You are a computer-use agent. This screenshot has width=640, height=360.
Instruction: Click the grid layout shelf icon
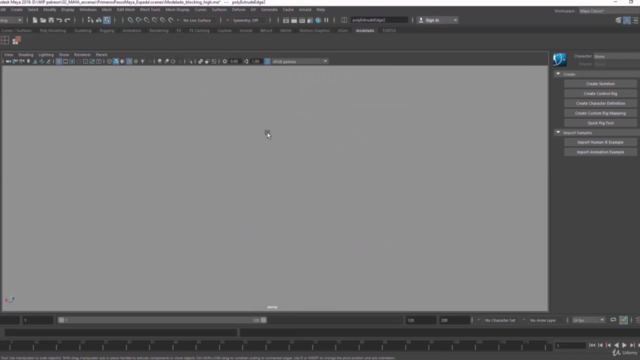(x=5, y=40)
